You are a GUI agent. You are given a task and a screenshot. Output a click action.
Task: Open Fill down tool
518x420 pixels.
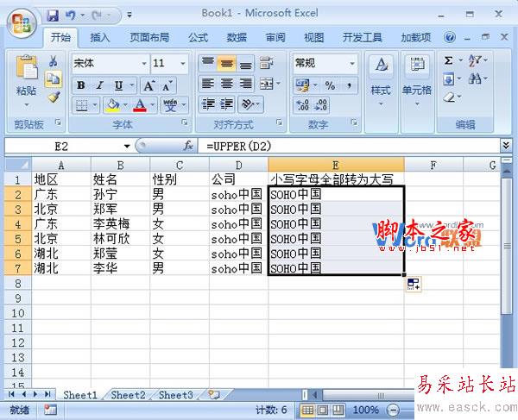click(448, 79)
